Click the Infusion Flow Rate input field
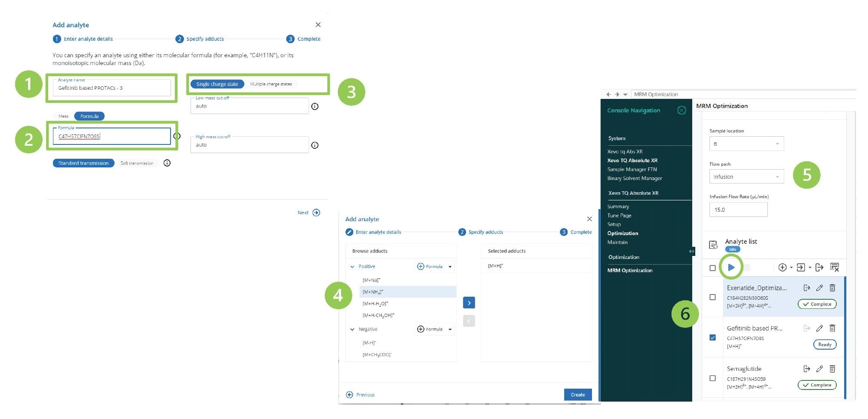This screenshot has width=868, height=419. click(738, 209)
